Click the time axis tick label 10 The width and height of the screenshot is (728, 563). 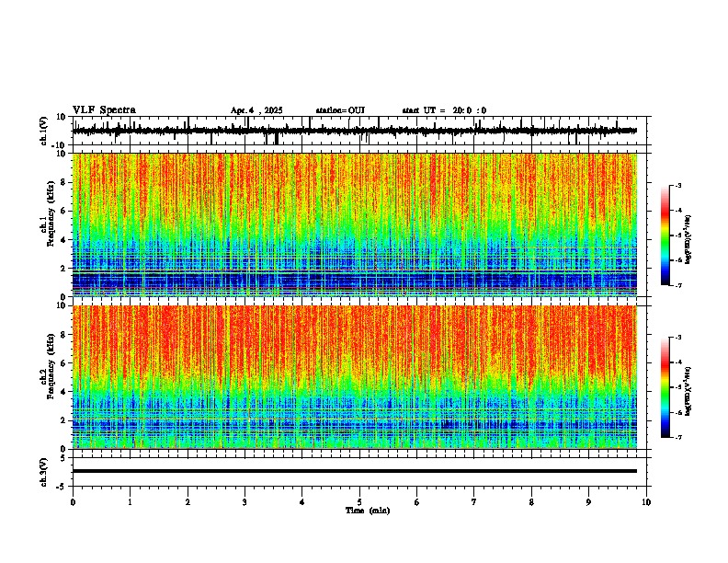646,502
